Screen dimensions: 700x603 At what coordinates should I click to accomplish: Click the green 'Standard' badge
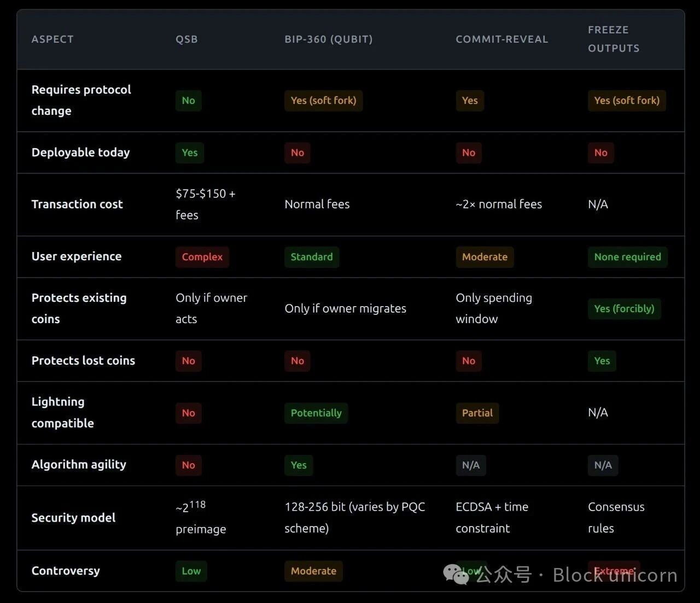click(x=311, y=257)
